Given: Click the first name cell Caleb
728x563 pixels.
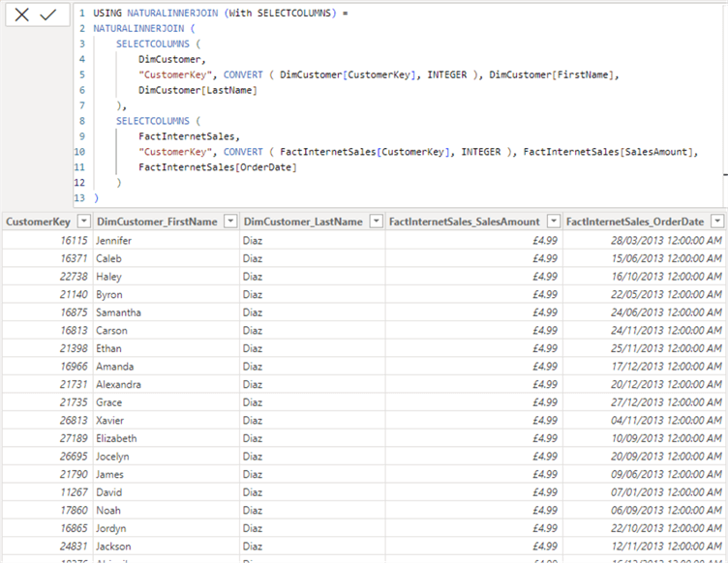Looking at the screenshot, I should pyautogui.click(x=167, y=258).
